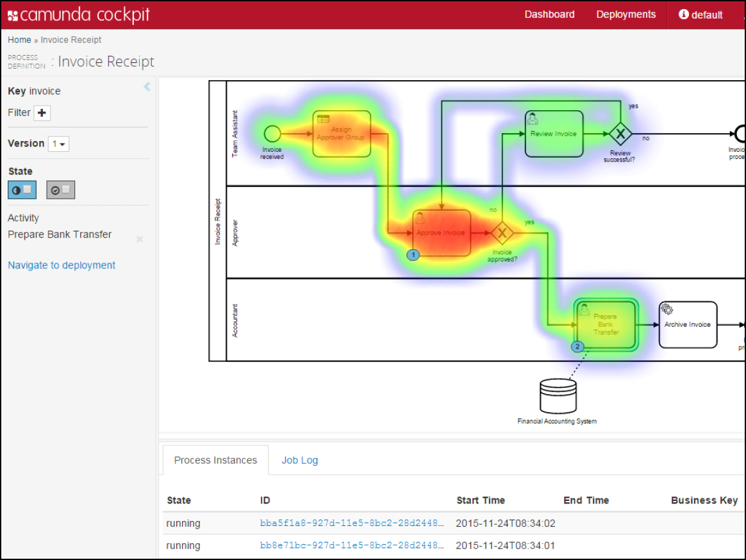This screenshot has height=560, width=746.
Task: Click the Review successful gateway
Action: [x=620, y=134]
